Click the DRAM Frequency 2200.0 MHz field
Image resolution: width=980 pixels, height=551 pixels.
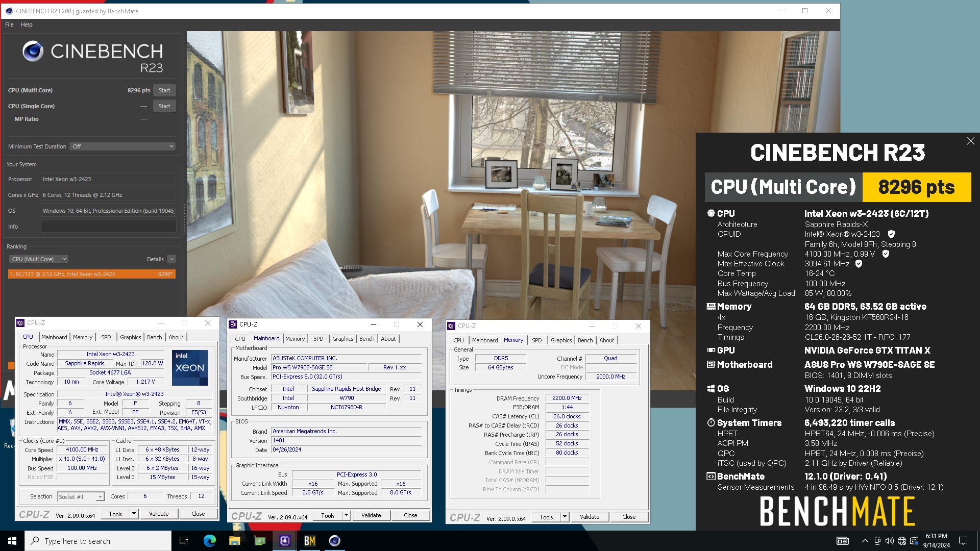(x=567, y=398)
